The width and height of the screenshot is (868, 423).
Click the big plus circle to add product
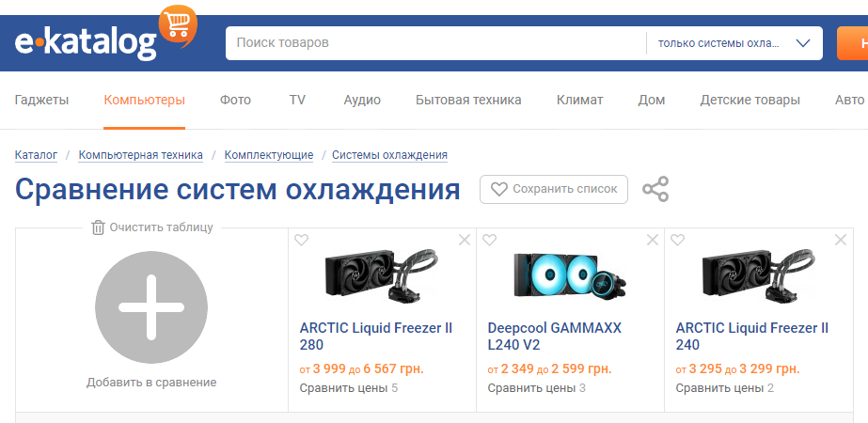click(151, 307)
